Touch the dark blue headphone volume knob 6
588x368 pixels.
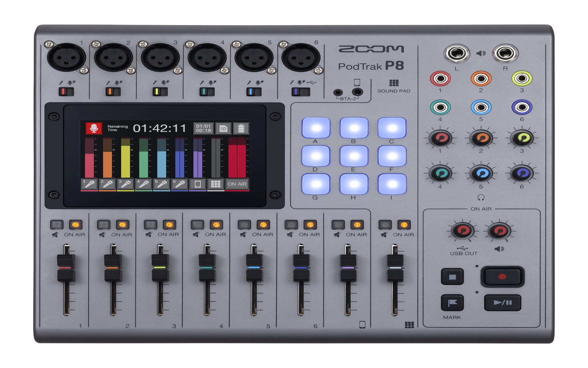tap(522, 173)
